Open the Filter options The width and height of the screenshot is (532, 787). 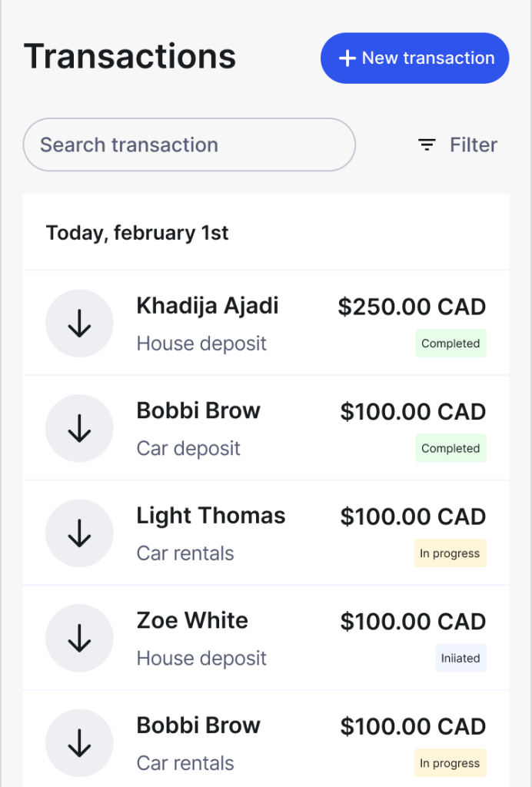pyautogui.click(x=457, y=145)
